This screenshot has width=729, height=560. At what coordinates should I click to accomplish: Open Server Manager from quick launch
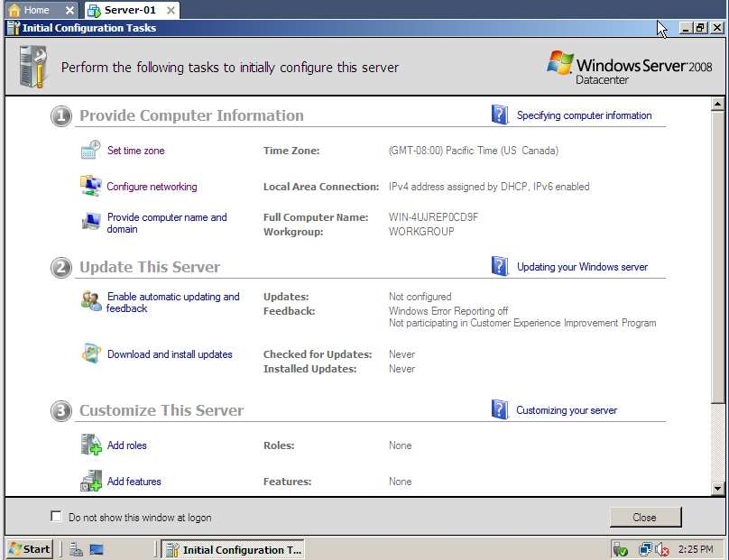click(76, 549)
